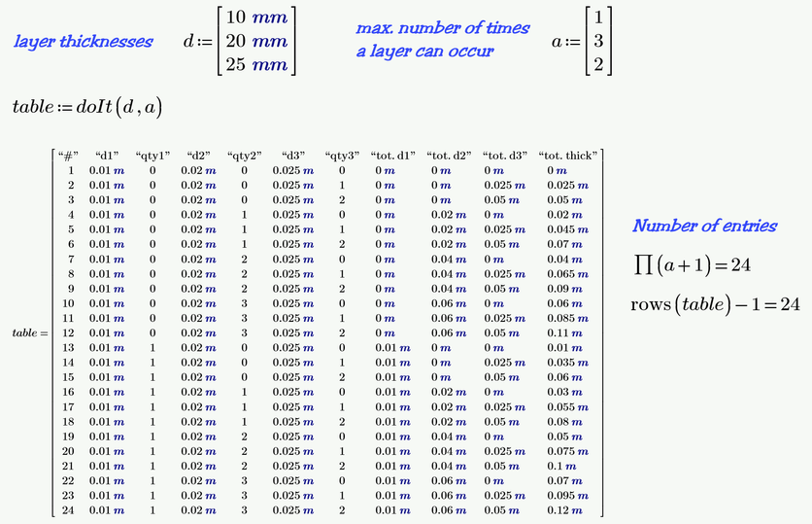Screen dimensions: 812x524
Task: Click the rows(table)−1=24 expression
Action: (716, 304)
